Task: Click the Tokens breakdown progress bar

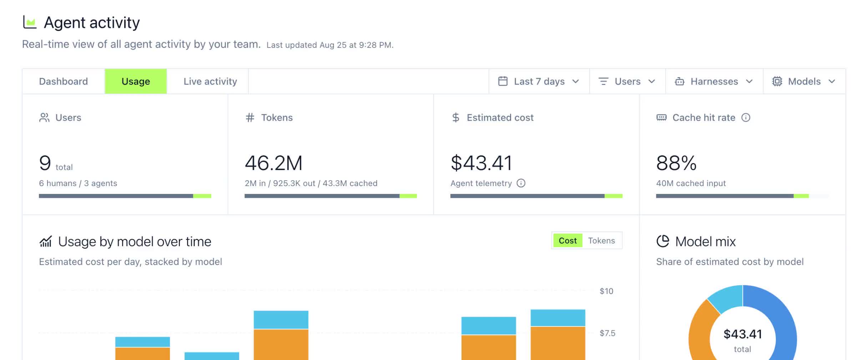Action: pos(330,196)
